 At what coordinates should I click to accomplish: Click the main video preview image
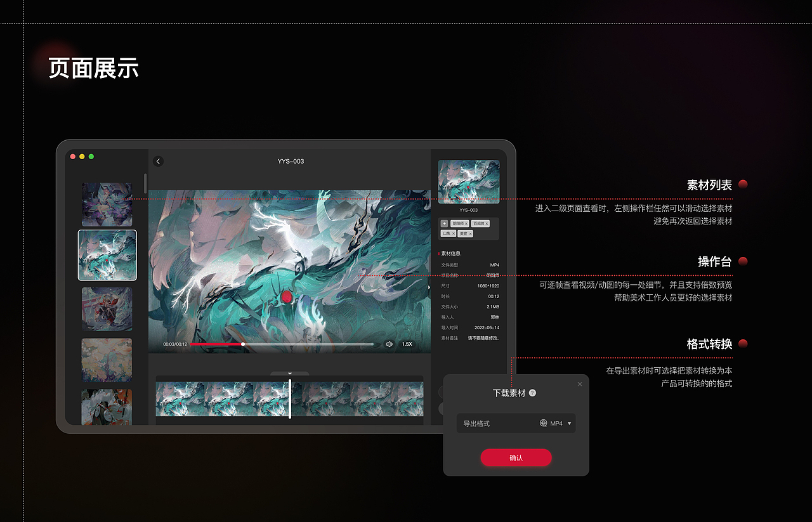click(289, 271)
